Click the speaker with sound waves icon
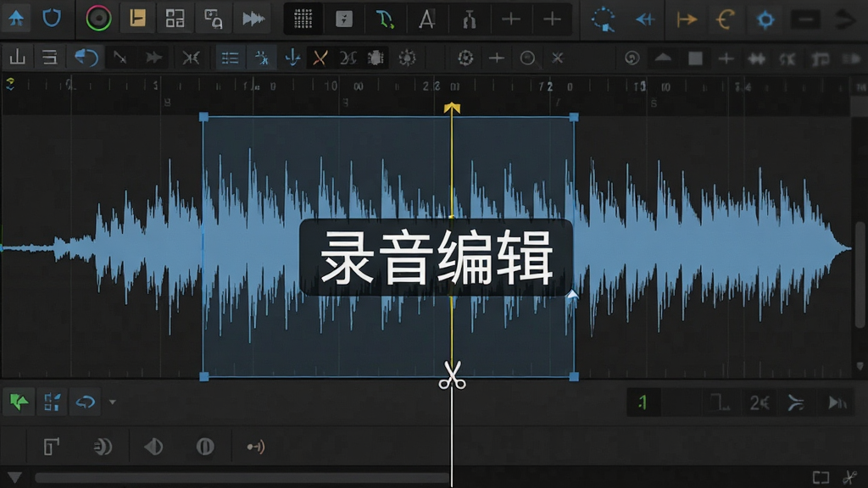 pos(103,446)
